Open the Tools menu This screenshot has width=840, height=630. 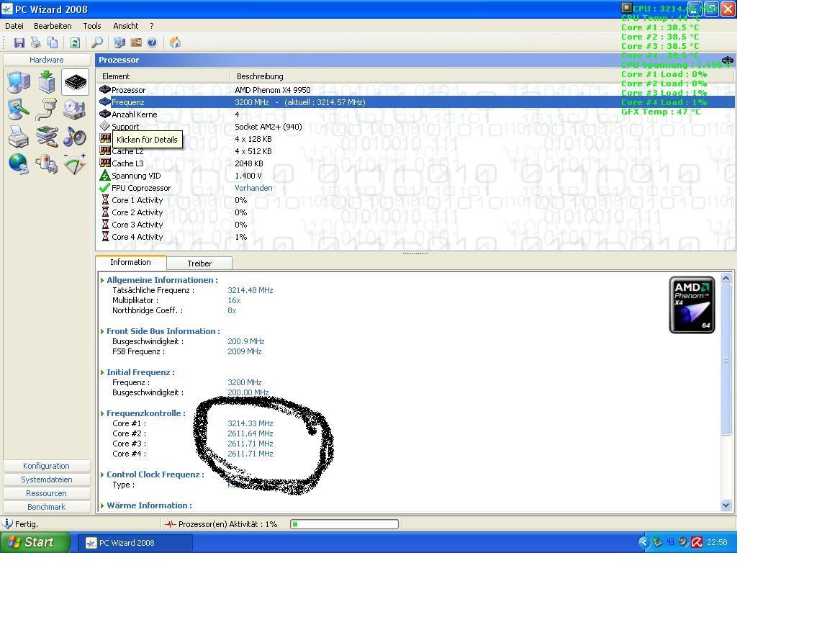92,26
